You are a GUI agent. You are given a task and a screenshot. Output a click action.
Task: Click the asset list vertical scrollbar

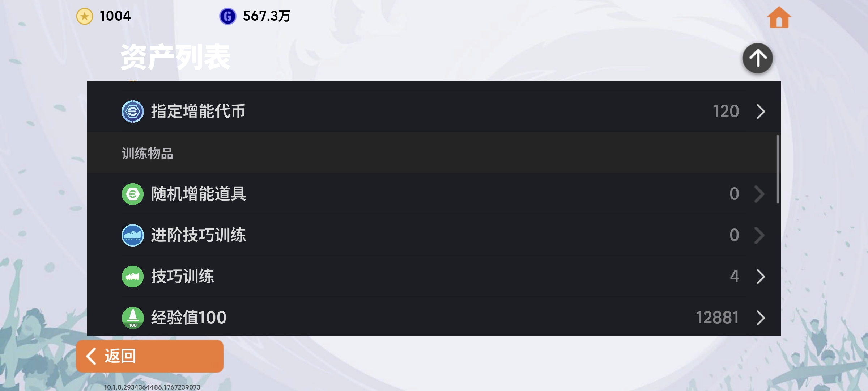[778, 169]
